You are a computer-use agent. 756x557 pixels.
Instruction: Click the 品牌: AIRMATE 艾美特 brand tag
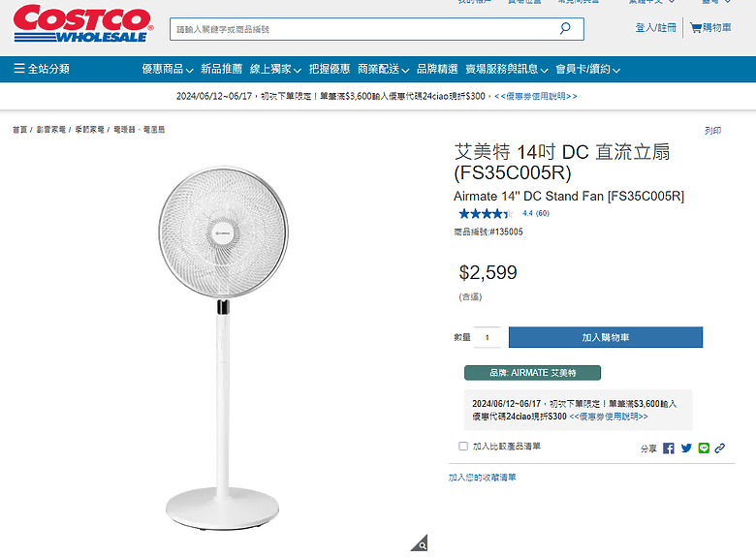(x=533, y=373)
